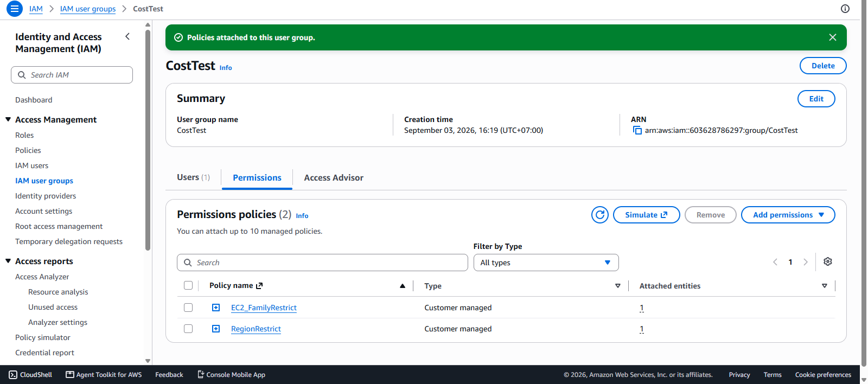868x384 pixels.
Task: Go to next page of policies
Action: click(806, 262)
